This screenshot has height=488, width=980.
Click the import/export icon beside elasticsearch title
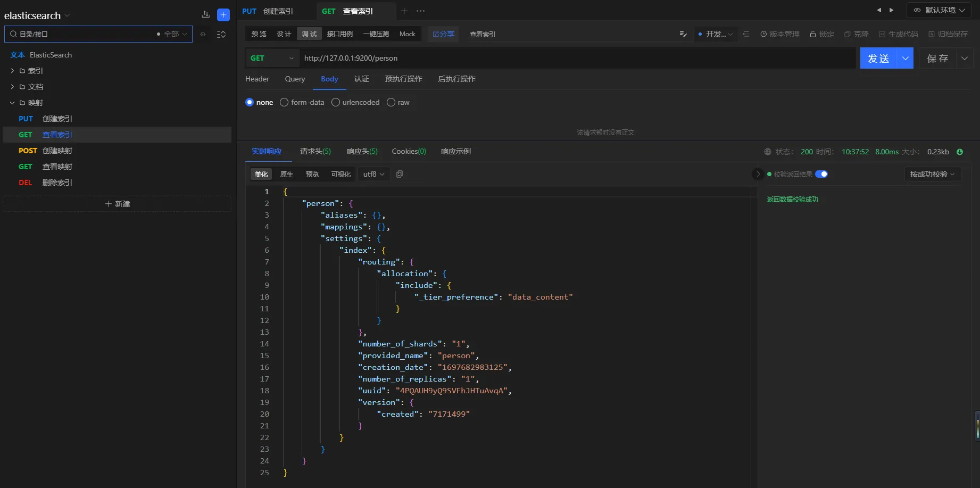coord(206,15)
